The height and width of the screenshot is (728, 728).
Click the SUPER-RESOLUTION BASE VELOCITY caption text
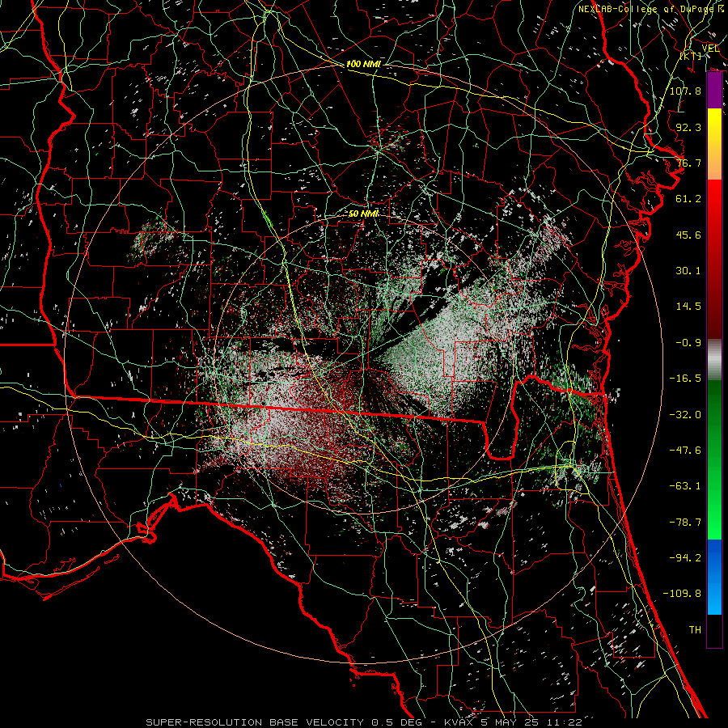[256, 722]
